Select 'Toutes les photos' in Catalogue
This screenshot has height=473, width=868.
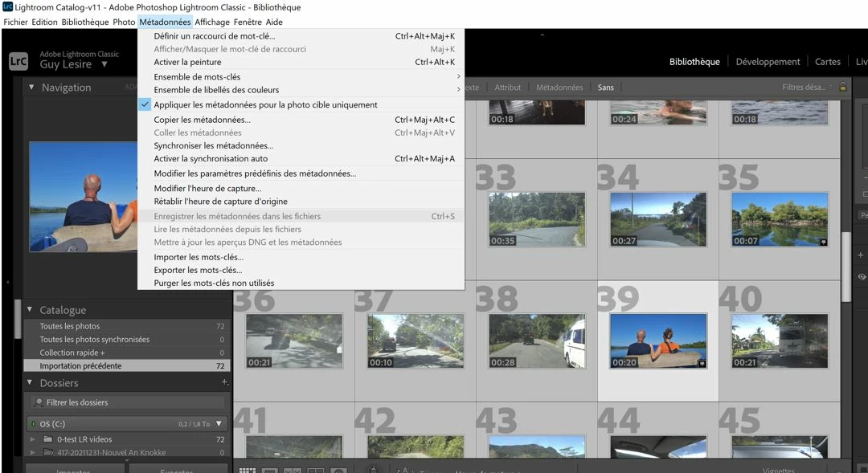point(127,326)
